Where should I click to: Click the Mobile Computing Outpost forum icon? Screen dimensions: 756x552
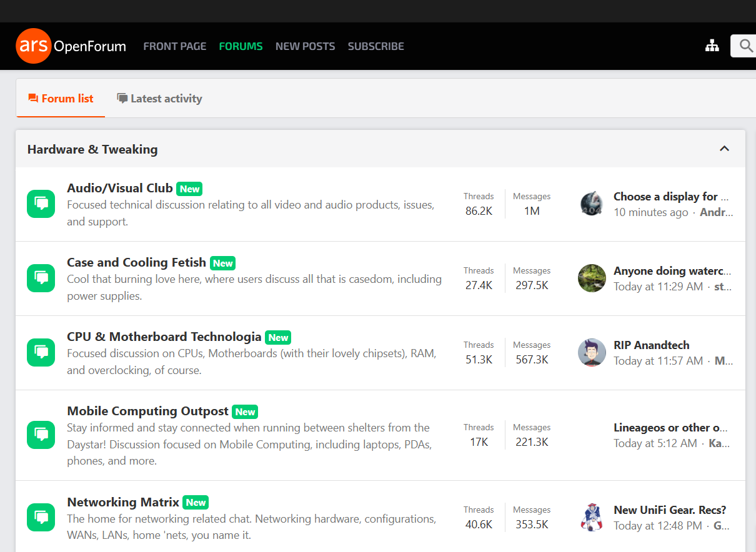(x=41, y=435)
